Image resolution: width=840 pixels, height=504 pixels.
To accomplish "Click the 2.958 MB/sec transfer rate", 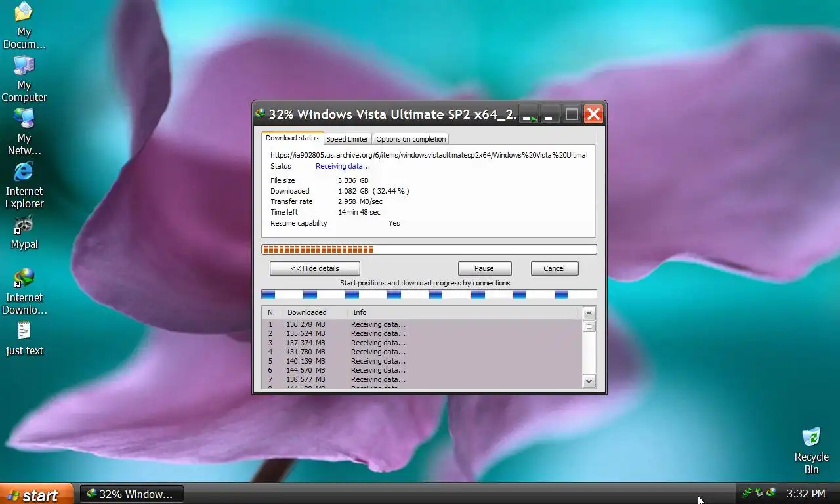I will pos(360,201).
